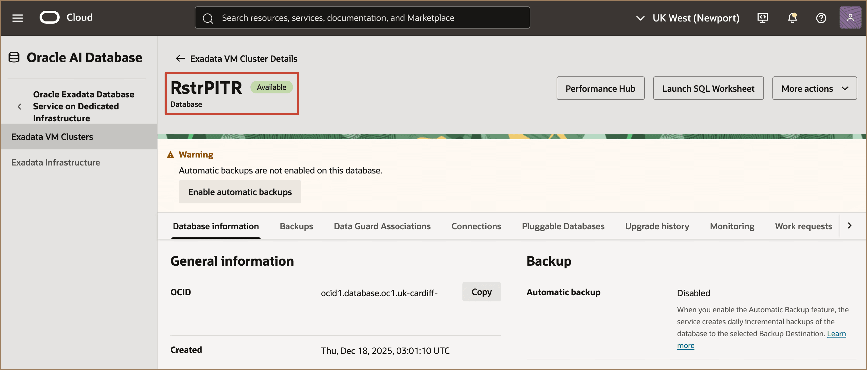Open the Cloud Shell developer tools icon
868x370 pixels.
(x=763, y=18)
